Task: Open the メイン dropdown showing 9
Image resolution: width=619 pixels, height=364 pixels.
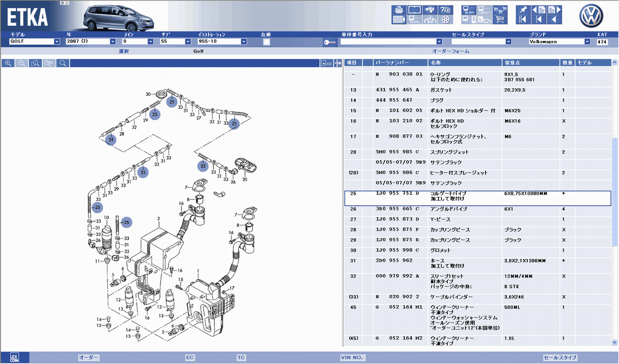Action: click(x=138, y=42)
